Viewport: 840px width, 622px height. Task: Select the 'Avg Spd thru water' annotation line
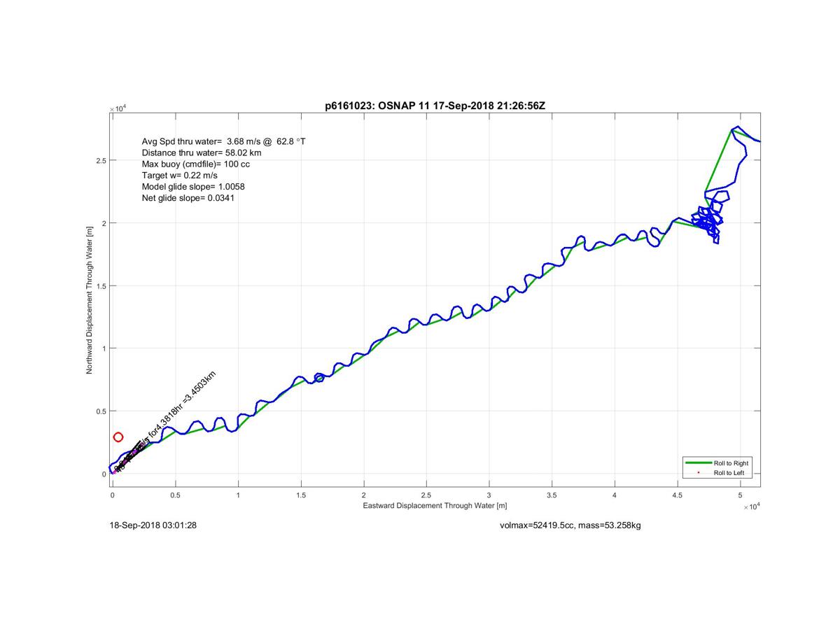pos(223,141)
